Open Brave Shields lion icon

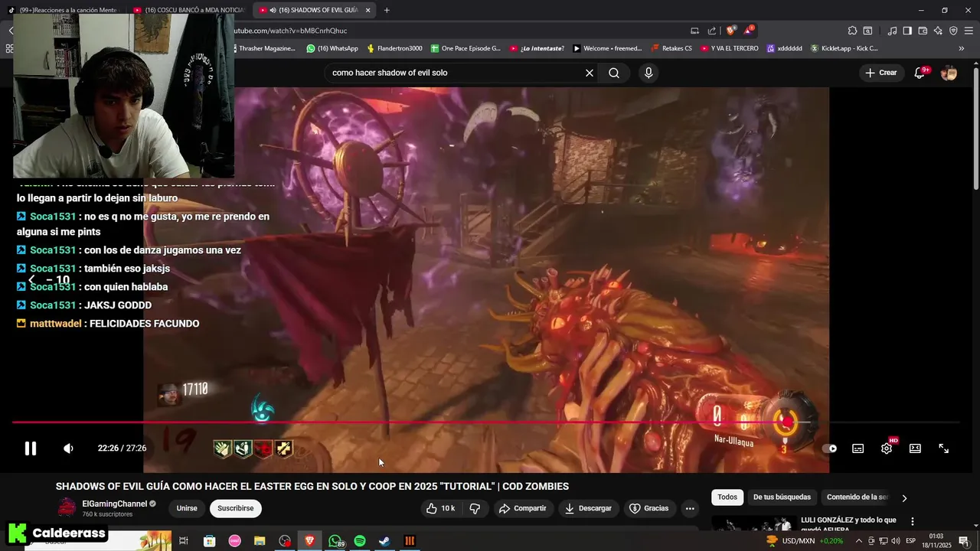[730, 31]
